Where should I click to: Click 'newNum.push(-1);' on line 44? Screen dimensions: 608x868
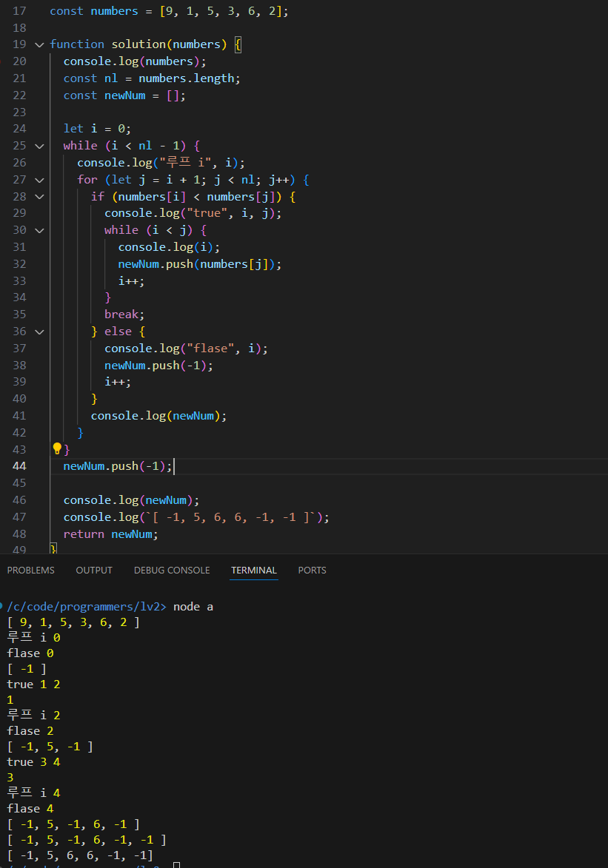point(118,466)
